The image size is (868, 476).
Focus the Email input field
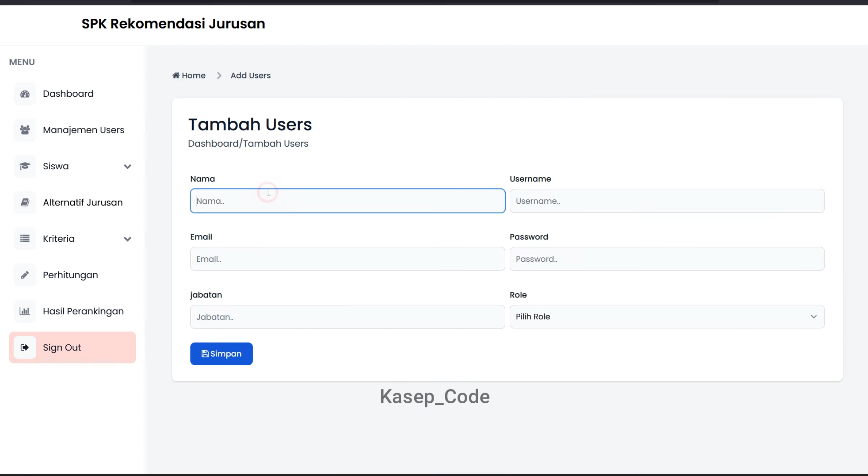coord(347,259)
